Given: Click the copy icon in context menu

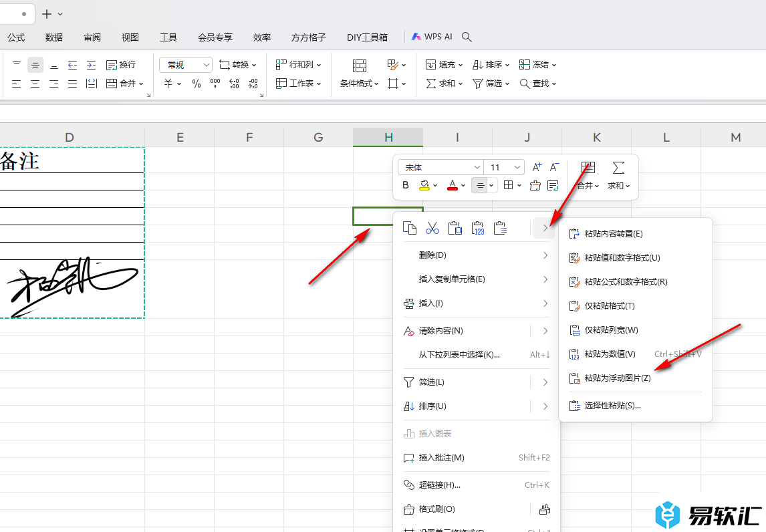Looking at the screenshot, I should pos(409,228).
